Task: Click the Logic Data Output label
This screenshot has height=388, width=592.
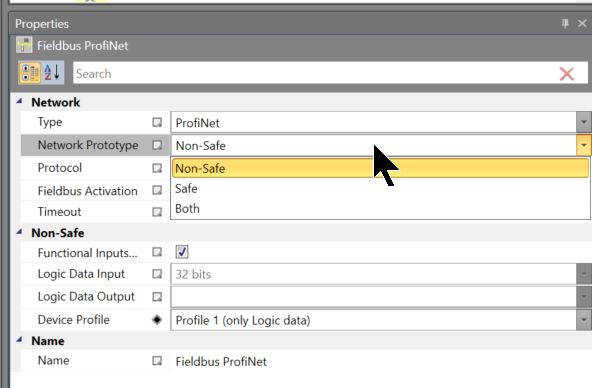Action: pos(86,297)
